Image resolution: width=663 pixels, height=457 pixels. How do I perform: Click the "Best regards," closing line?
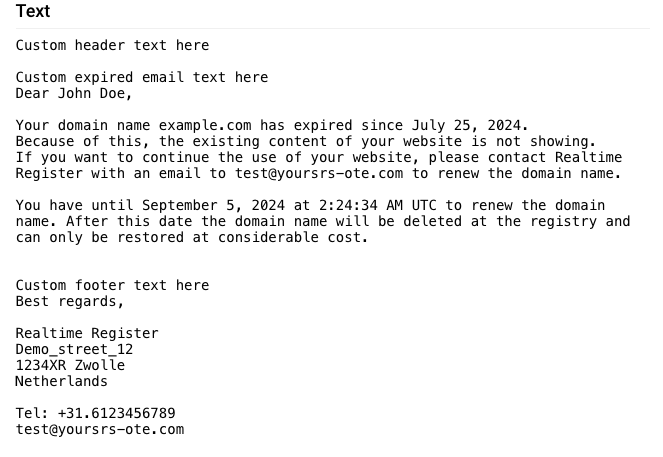click(x=70, y=301)
